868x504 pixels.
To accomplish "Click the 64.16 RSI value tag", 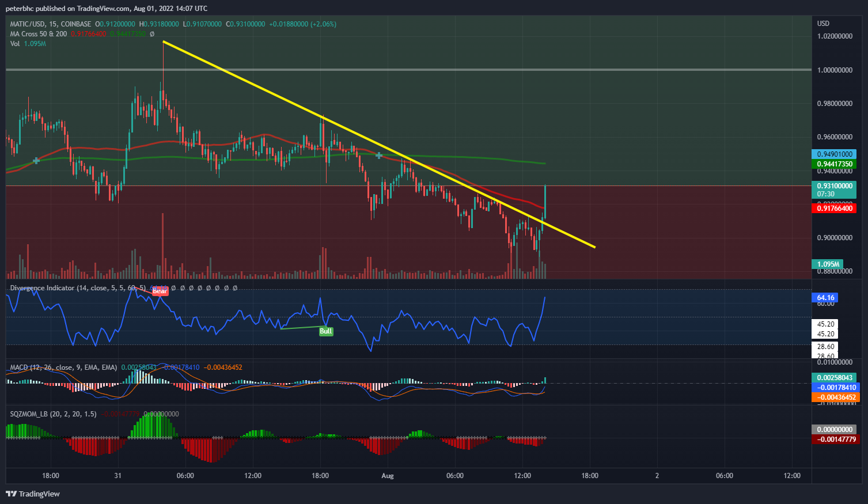I will click(825, 298).
